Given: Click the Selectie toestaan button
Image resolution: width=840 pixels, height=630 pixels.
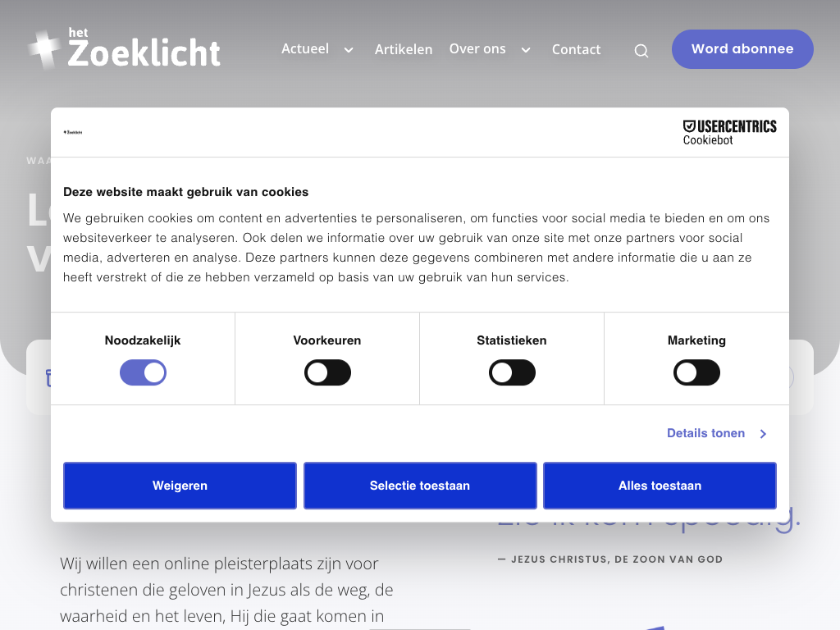Looking at the screenshot, I should point(420,486).
